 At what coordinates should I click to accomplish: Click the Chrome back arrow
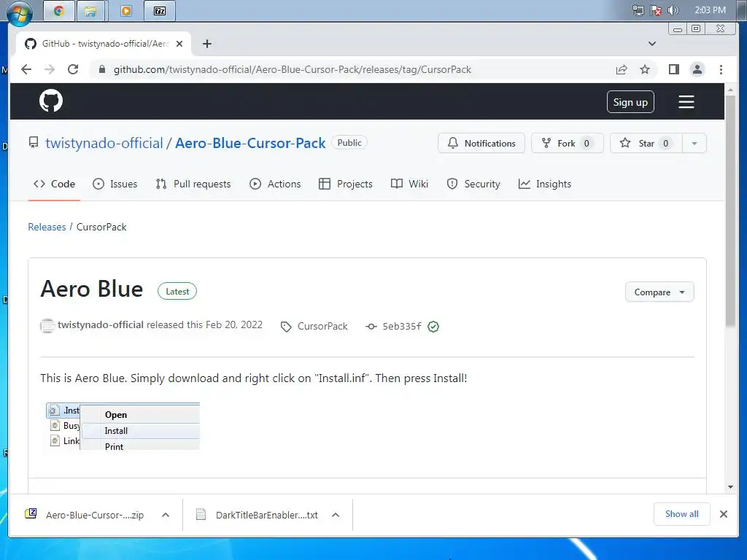(x=26, y=69)
